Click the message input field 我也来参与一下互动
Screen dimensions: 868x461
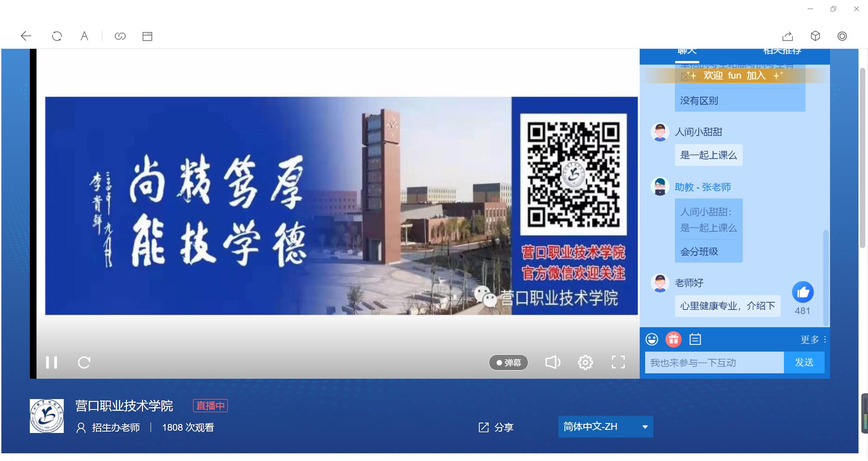coord(714,362)
